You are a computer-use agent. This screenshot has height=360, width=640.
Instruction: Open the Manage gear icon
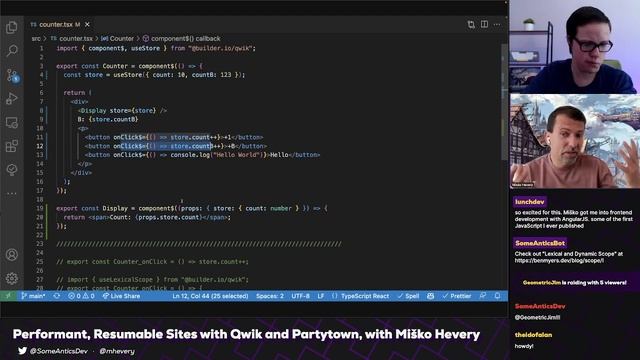pyautogui.click(x=12, y=278)
